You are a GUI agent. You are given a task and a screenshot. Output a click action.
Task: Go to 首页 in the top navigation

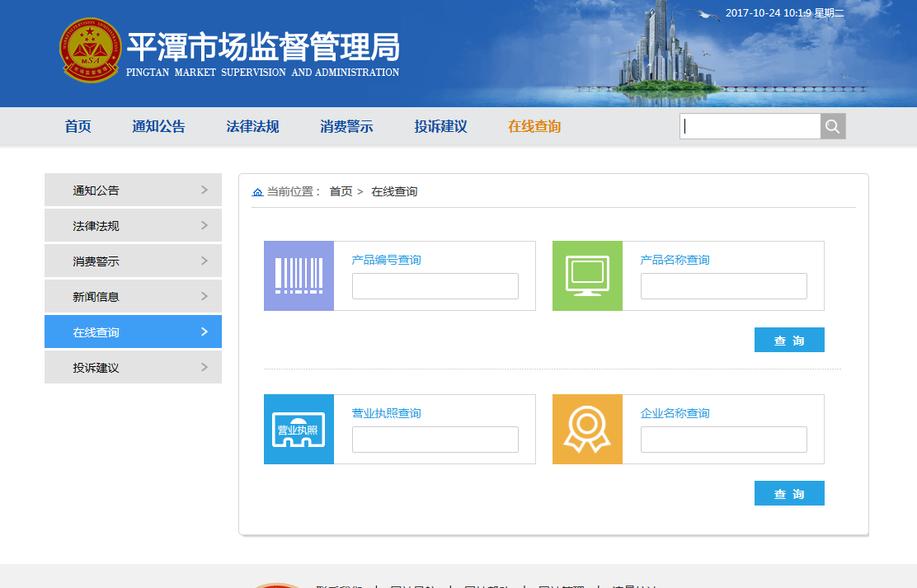(x=78, y=127)
